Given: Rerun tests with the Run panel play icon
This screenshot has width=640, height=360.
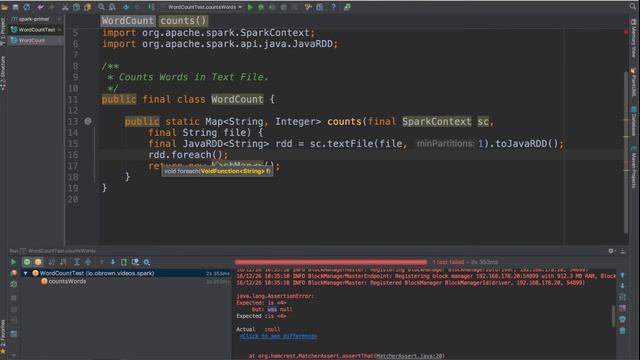Looking at the screenshot, I should click(13, 262).
